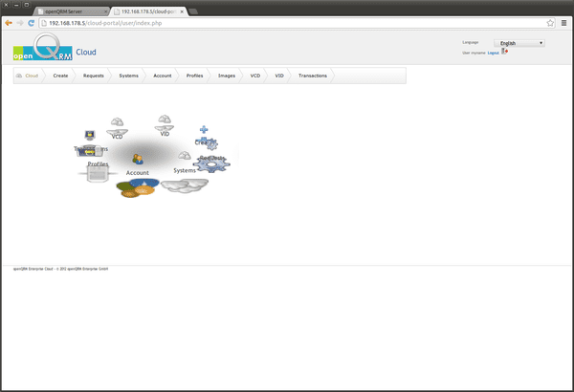
Task: Select the 192.168.178.5/cloud-portal browser tab
Action: tap(147, 11)
